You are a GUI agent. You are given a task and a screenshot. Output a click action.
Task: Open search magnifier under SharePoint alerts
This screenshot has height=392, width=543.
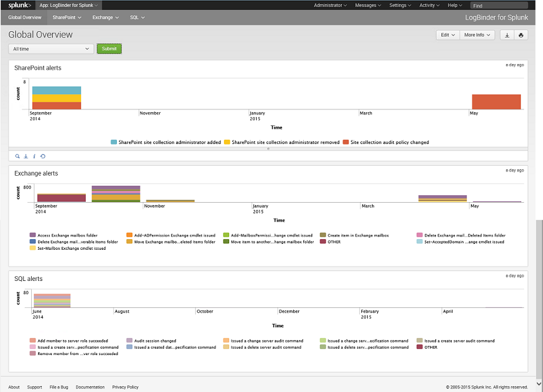click(x=17, y=156)
